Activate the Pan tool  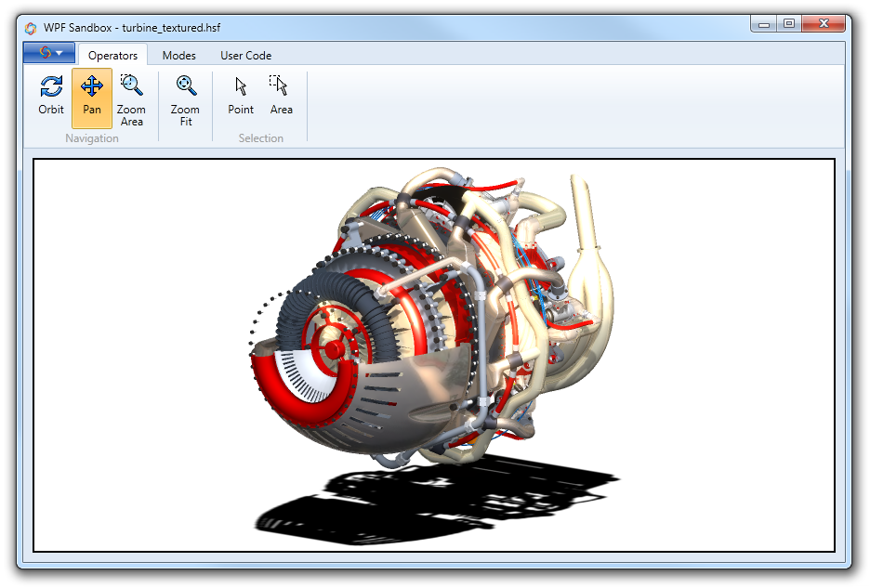tap(92, 97)
